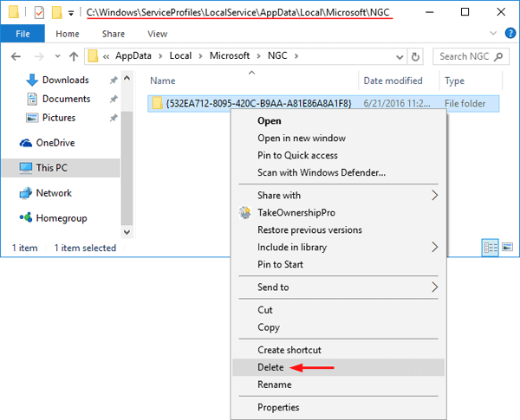520x420 pixels.
Task: Click the Homegroup icon in navigation pane
Action: (24, 218)
